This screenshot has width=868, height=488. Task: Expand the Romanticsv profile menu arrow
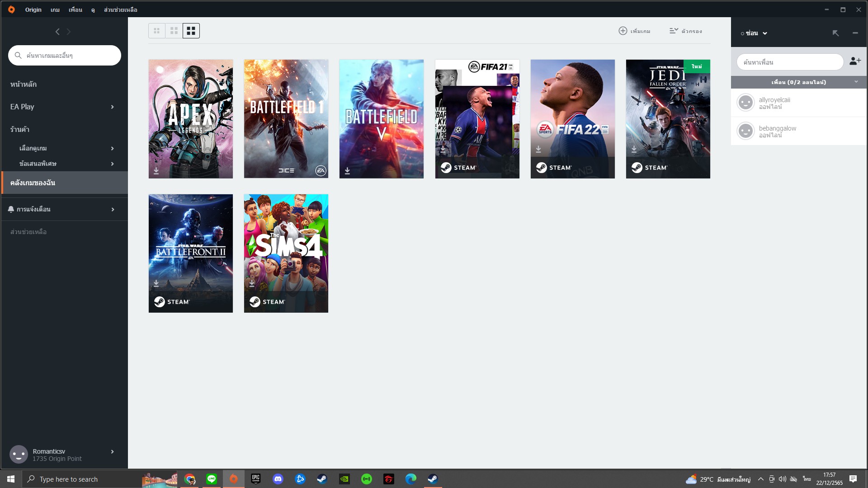tap(112, 451)
